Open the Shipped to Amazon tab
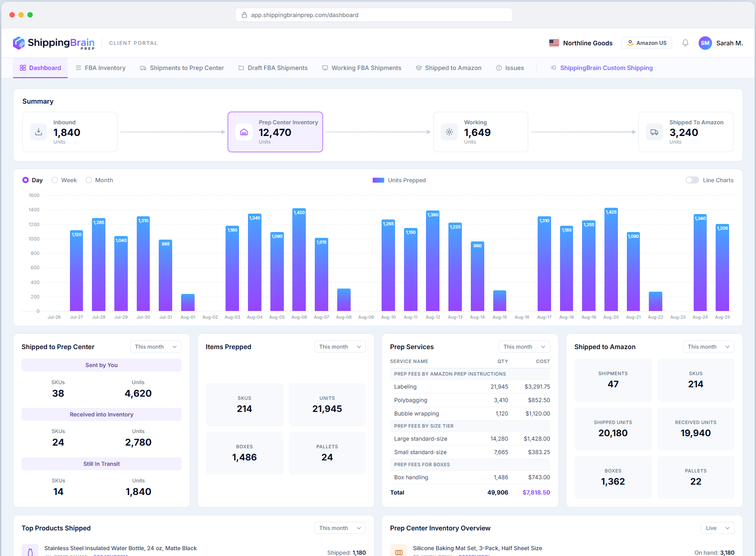 449,68
